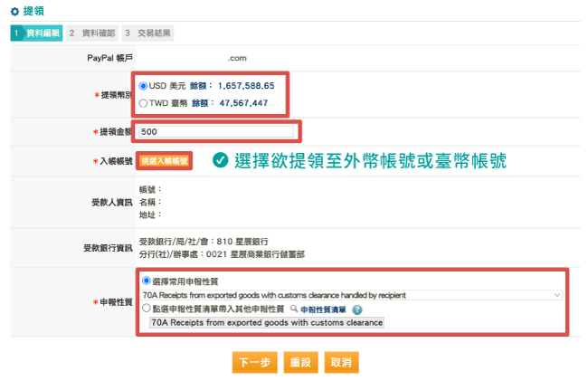Go to step 3 交易結果 tab
Viewport: 588px width, 381px height.
[148, 33]
